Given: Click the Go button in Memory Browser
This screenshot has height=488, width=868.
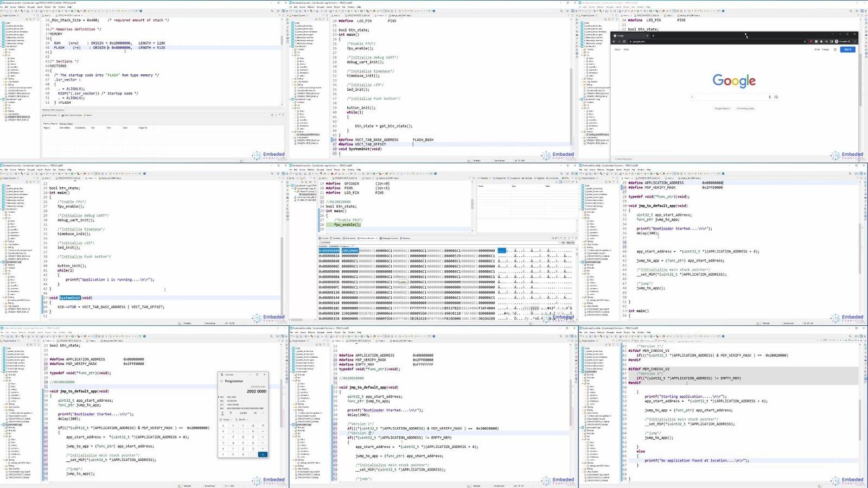Looking at the screenshot, I should [x=563, y=243].
